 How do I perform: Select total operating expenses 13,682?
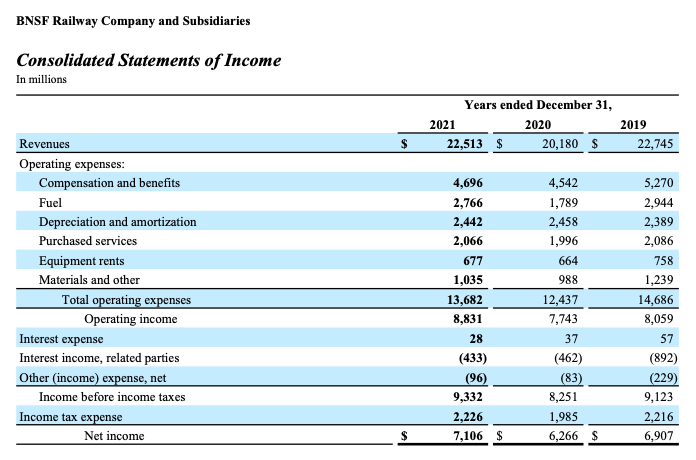(464, 300)
